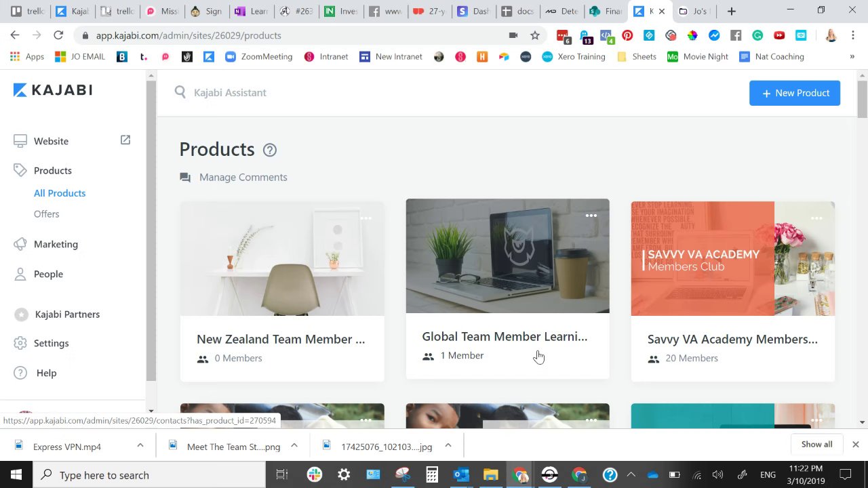Close the downloads bar
The height and width of the screenshot is (488, 868).
click(855, 445)
